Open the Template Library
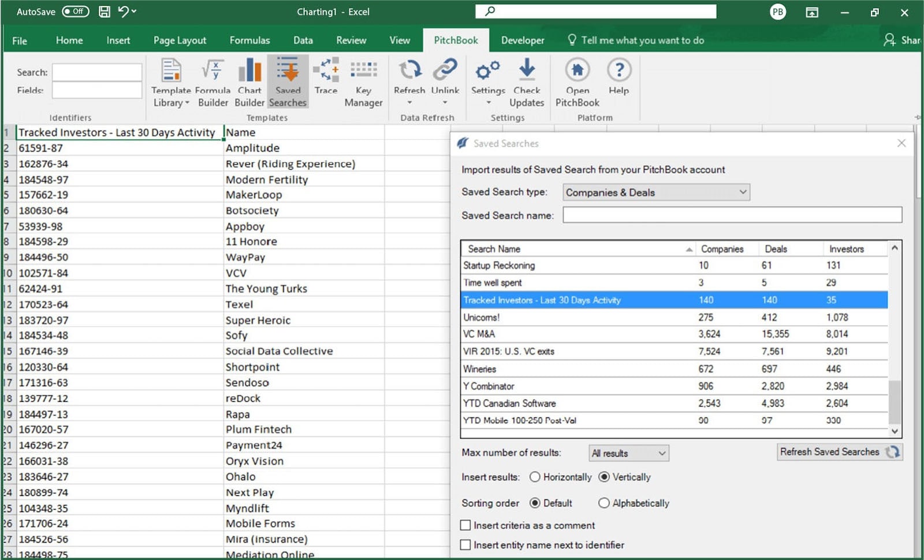This screenshot has width=924, height=560. tap(171, 83)
